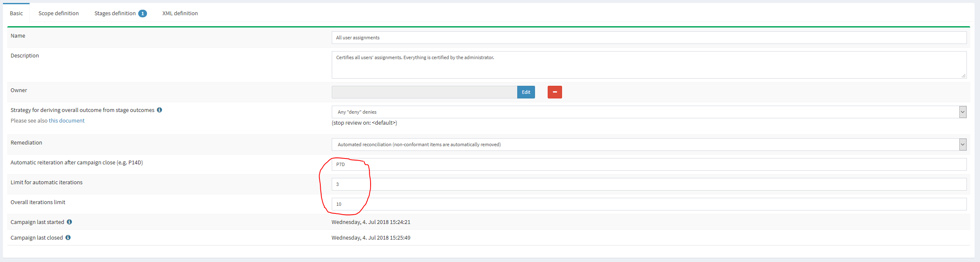Open the outcome strategy dropdown
Image resolution: width=980 pixels, height=262 pixels.
[649, 112]
